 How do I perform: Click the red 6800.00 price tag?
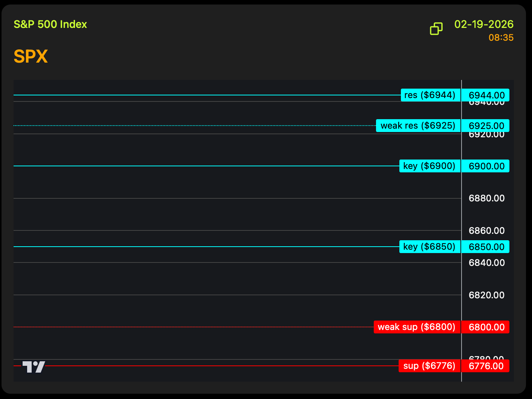(486, 327)
